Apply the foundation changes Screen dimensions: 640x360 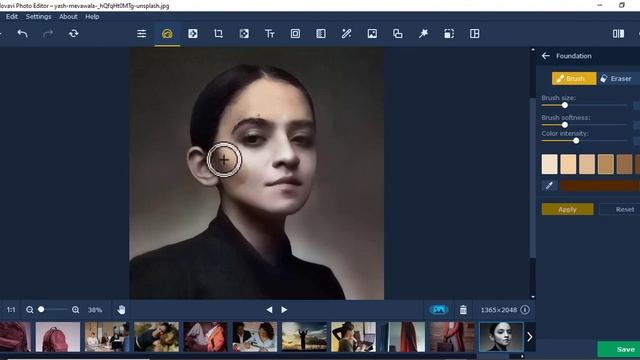[567, 209]
